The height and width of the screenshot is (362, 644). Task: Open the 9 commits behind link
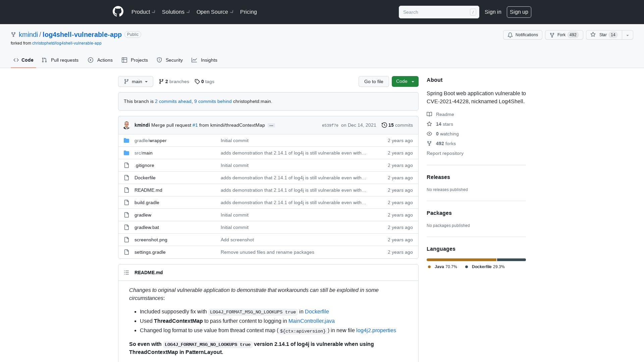pos(213,101)
